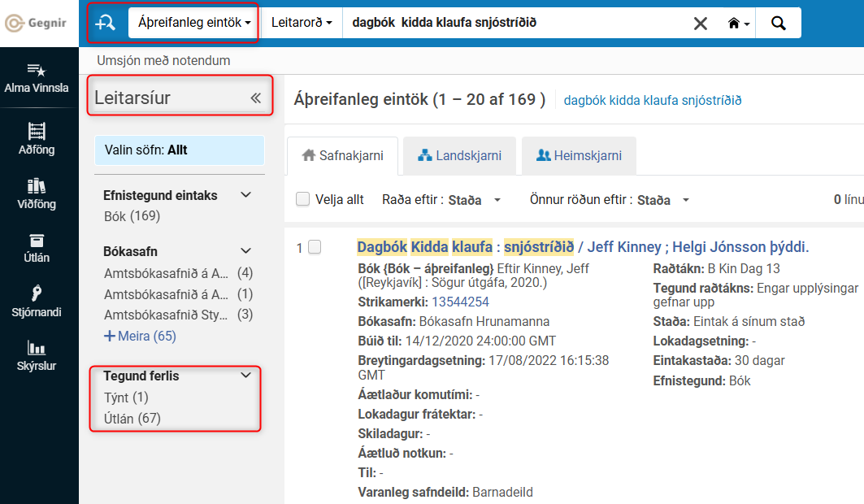Open Aðföng sidebar menu
This screenshot has width=864, height=504.
pos(37,139)
